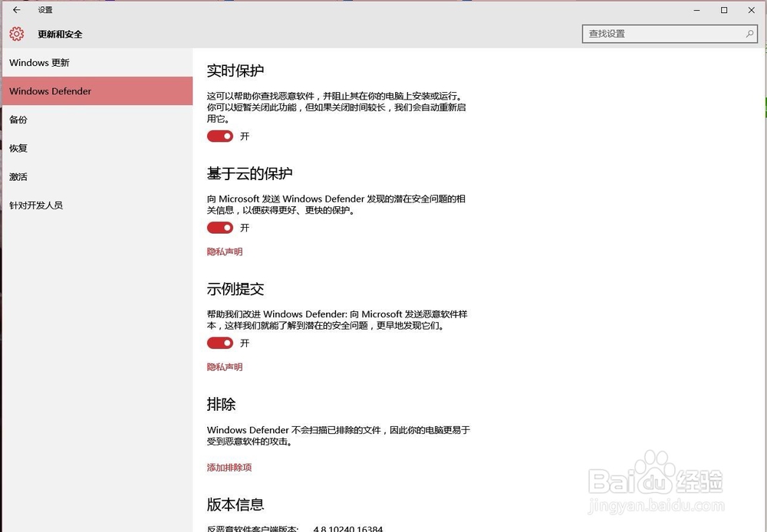Open the 恢复 section
Screen dimensions: 767x532
tap(97, 148)
